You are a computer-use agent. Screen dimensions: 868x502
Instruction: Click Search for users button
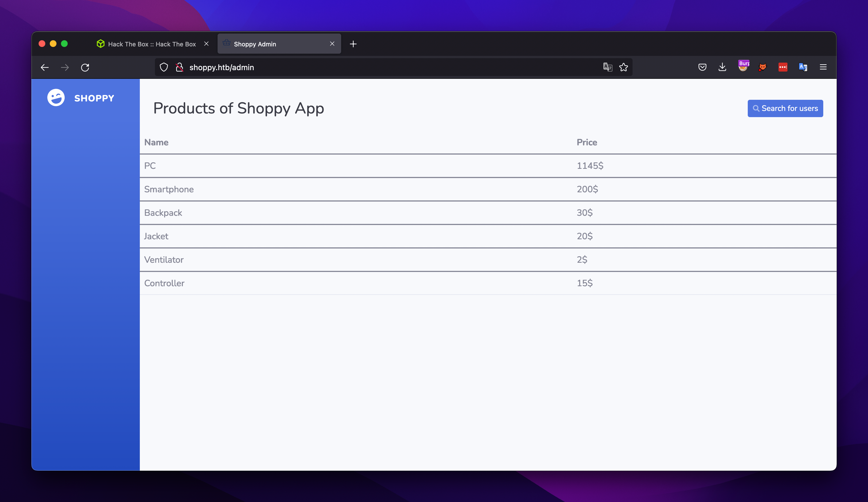tap(786, 108)
